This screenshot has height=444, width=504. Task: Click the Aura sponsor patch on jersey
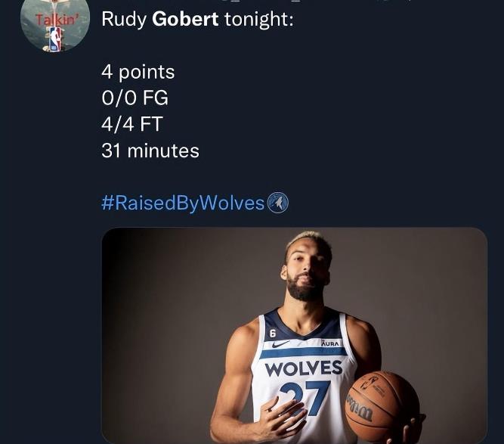pyautogui.click(x=330, y=343)
